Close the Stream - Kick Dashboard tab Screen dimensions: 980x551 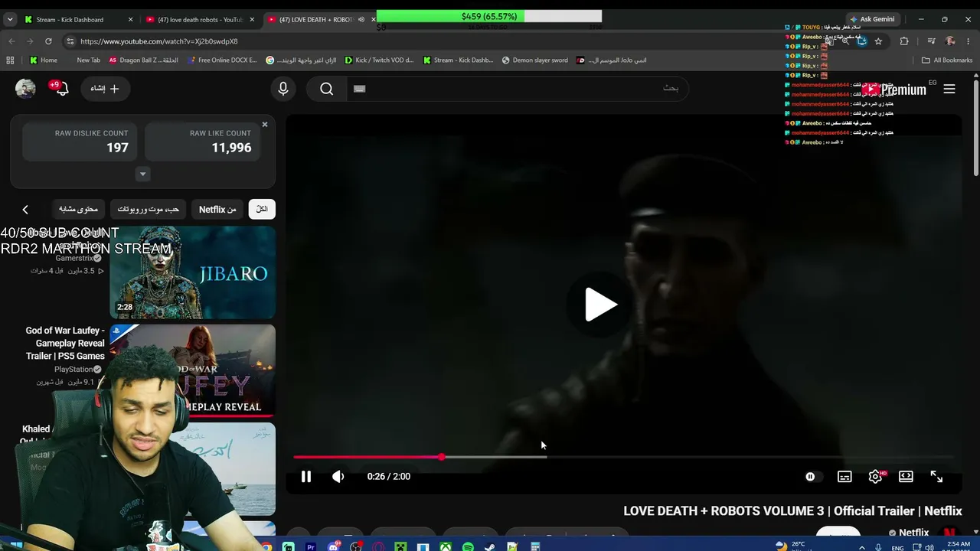pyautogui.click(x=130, y=20)
